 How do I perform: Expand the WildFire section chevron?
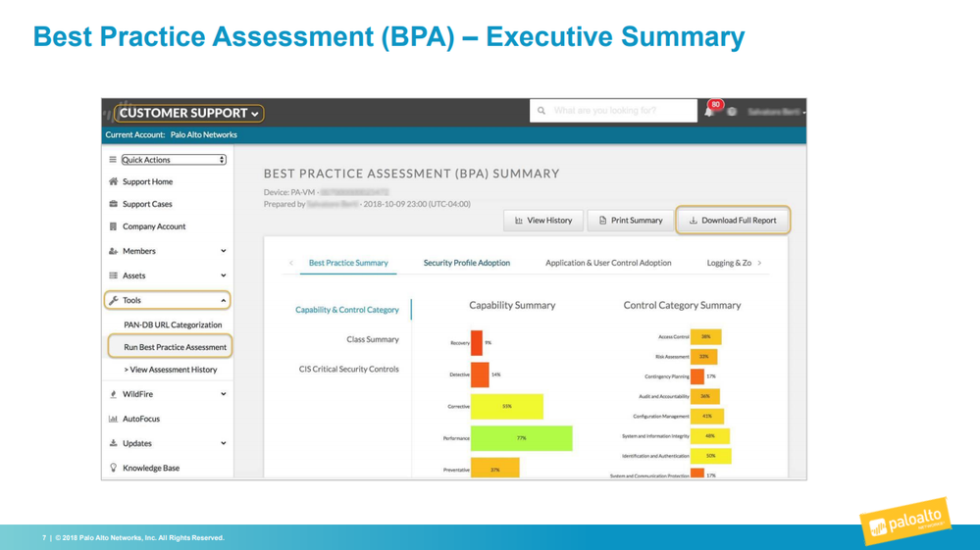pos(223,394)
